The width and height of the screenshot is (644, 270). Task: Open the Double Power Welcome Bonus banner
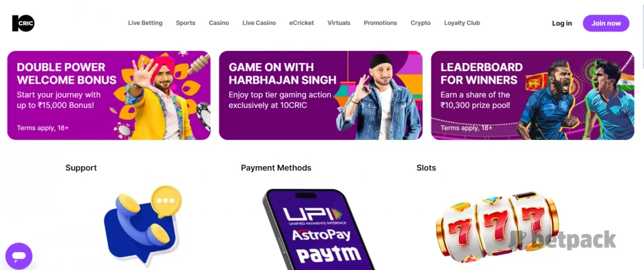[x=109, y=95]
